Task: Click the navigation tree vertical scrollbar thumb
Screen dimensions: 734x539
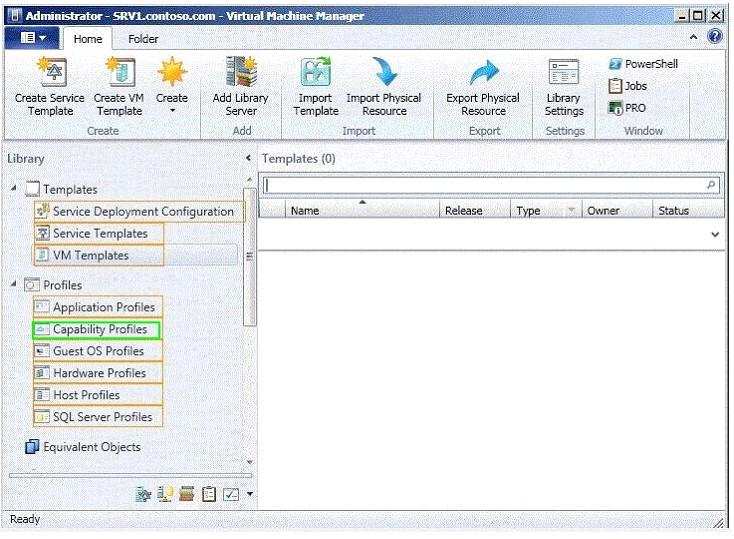Action: click(250, 257)
